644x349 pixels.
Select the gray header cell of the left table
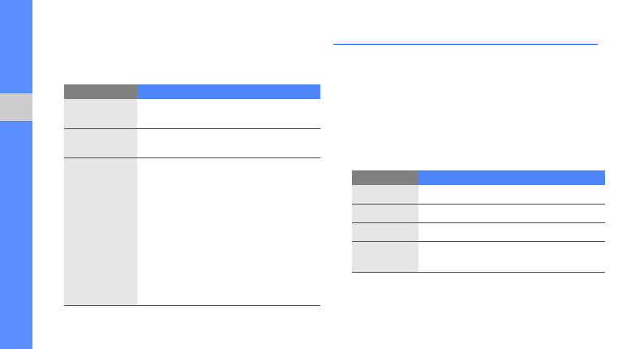(x=101, y=92)
